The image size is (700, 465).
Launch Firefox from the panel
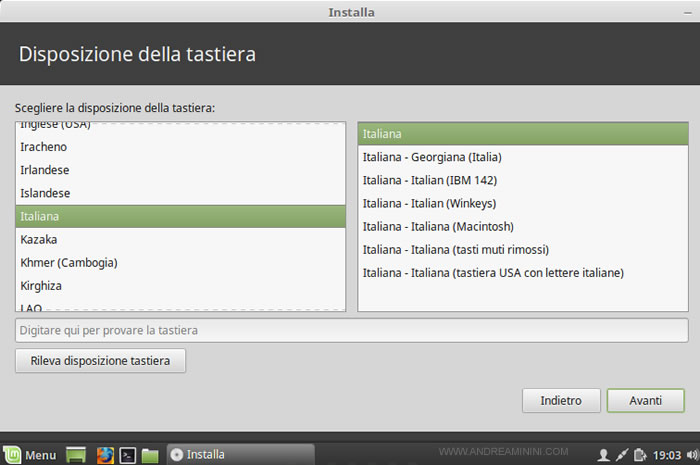pos(105,455)
